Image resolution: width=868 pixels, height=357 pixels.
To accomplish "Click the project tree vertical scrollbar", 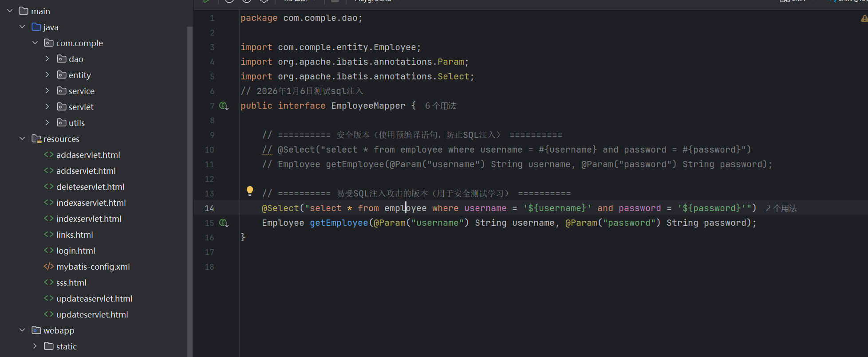I will click(190, 191).
